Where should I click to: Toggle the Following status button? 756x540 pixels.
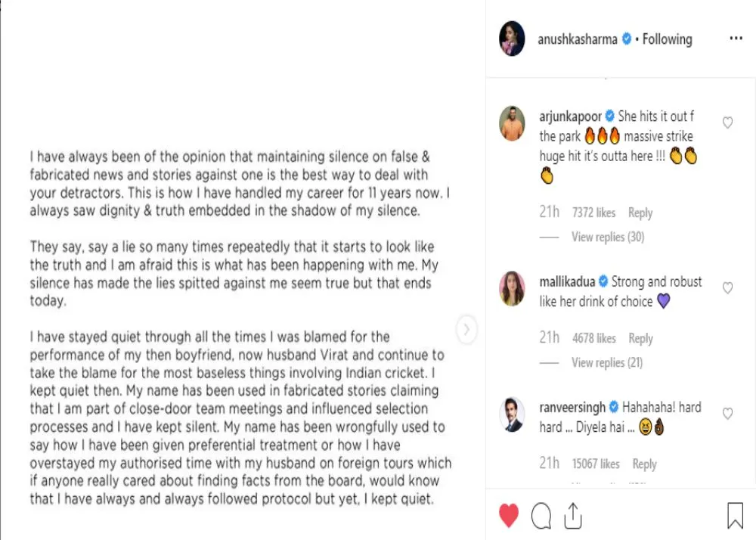coord(667,39)
